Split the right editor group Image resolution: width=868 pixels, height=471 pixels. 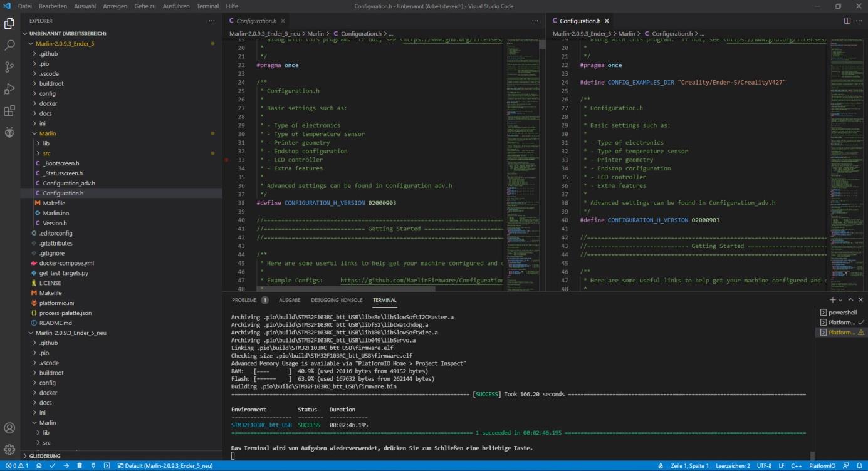tap(847, 21)
